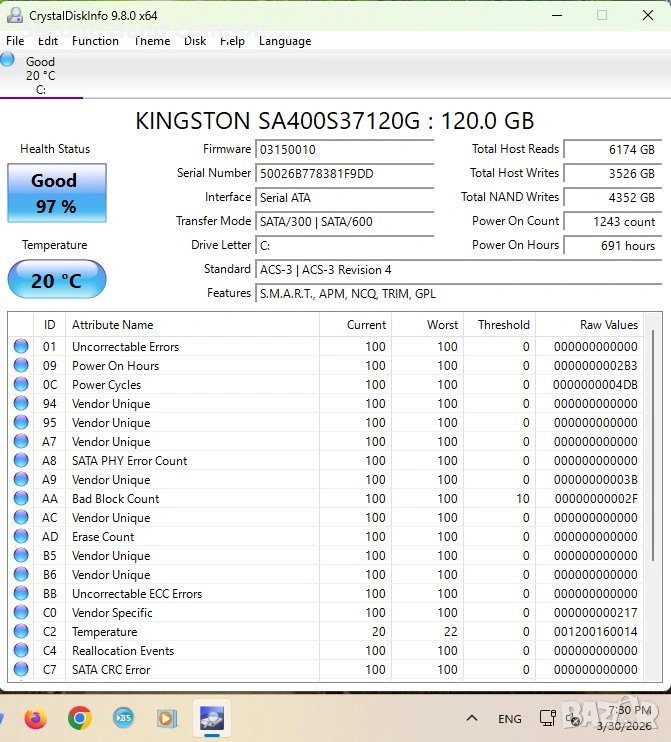The image size is (671, 742).
Task: Open Firefox from the taskbar
Action: (36, 718)
